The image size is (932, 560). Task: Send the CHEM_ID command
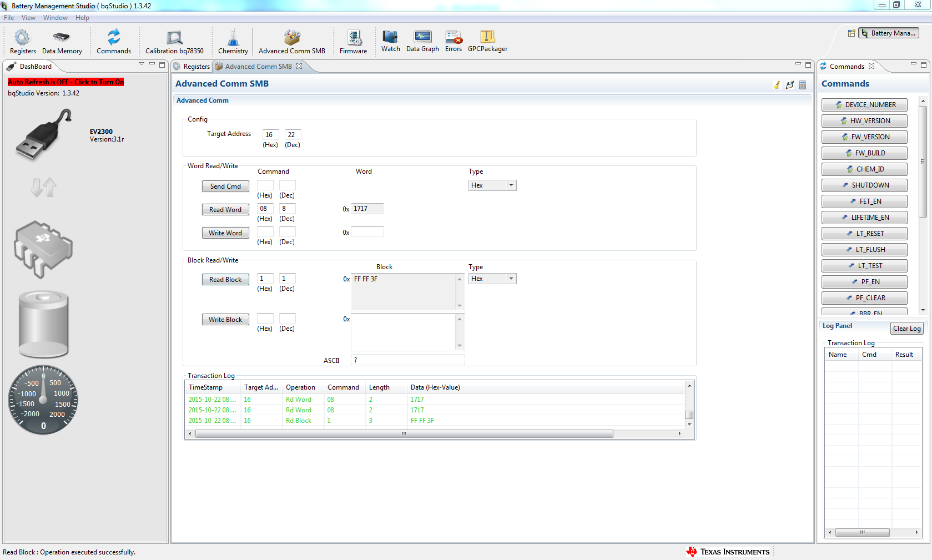click(864, 169)
